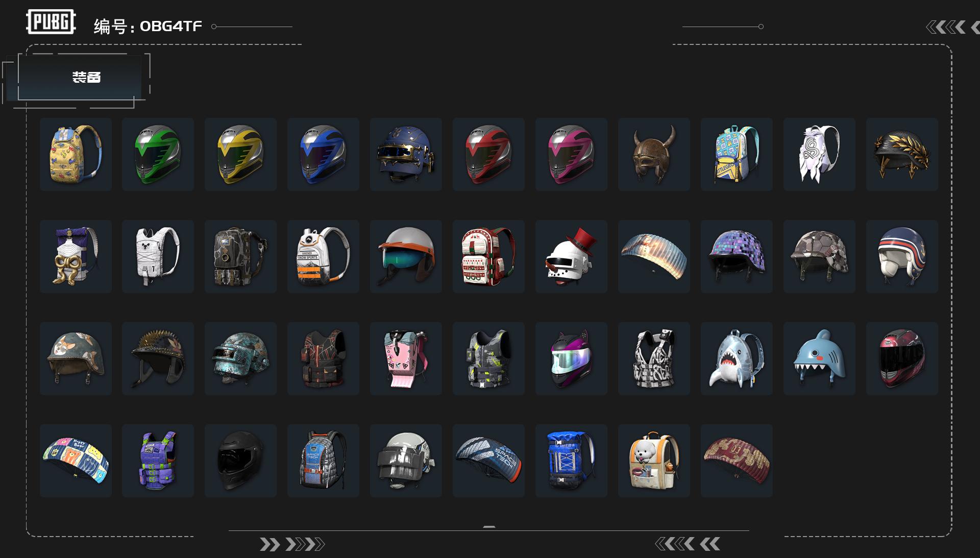Choose the matte black full-face helmet
Viewport: 980px width, 558px height.
(240, 460)
